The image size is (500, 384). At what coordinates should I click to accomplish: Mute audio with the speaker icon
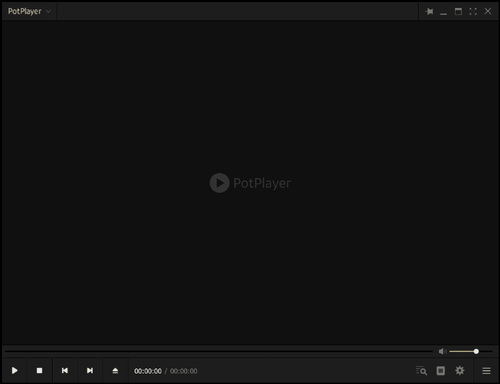click(442, 351)
